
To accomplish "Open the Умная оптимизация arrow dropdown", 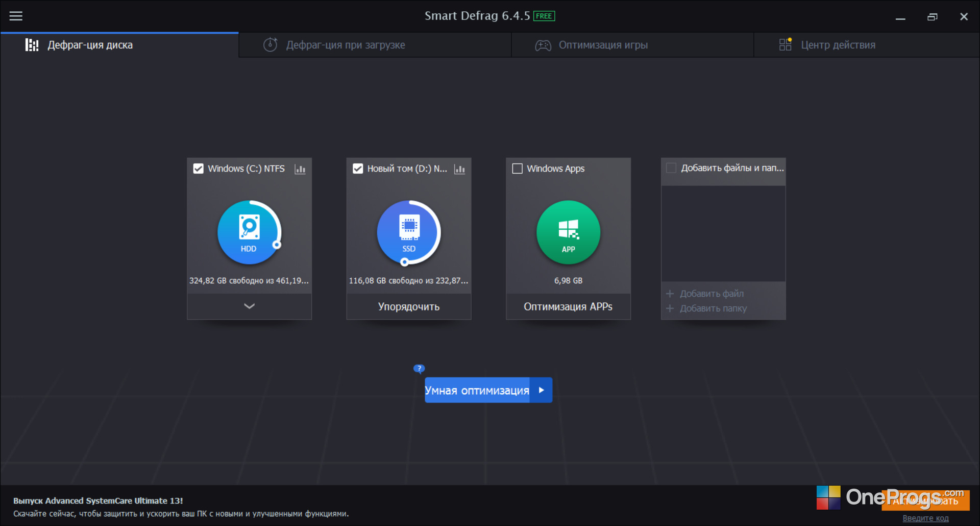I will [x=541, y=390].
